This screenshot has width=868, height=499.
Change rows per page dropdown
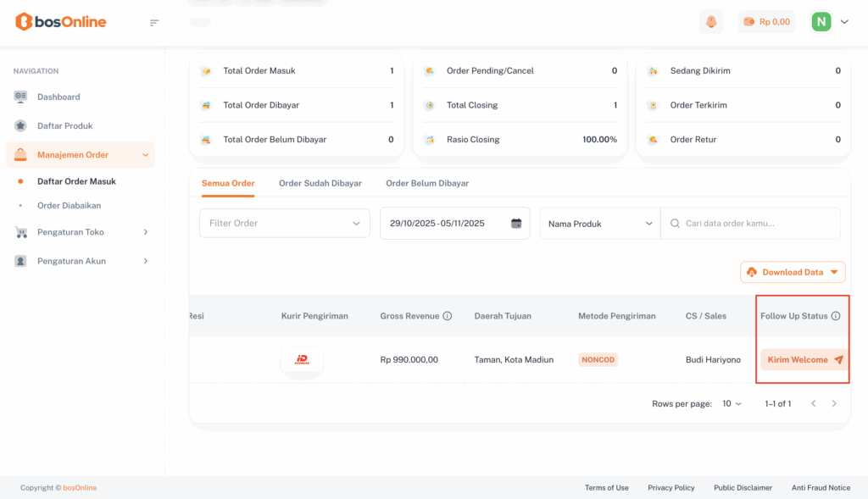pyautogui.click(x=732, y=404)
